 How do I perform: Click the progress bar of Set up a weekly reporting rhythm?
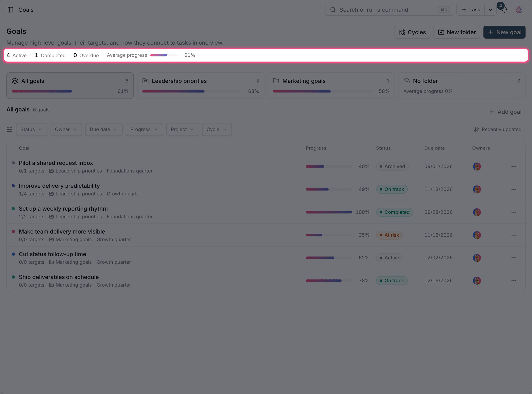(x=329, y=212)
